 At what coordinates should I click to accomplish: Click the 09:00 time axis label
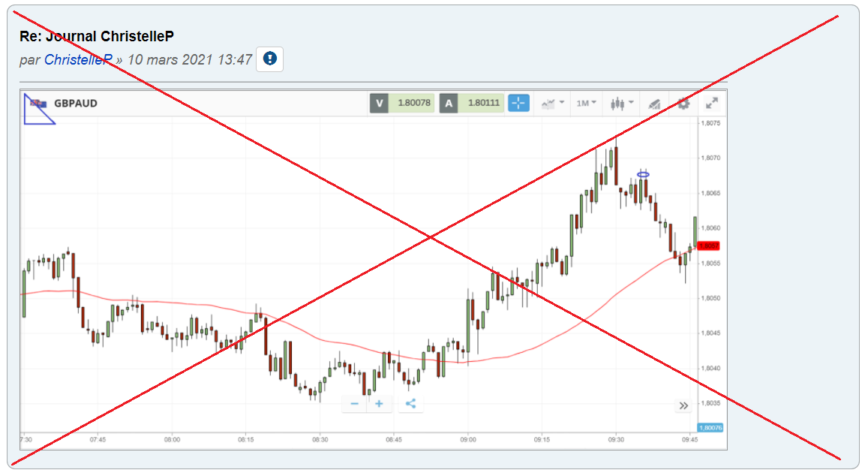(x=468, y=440)
